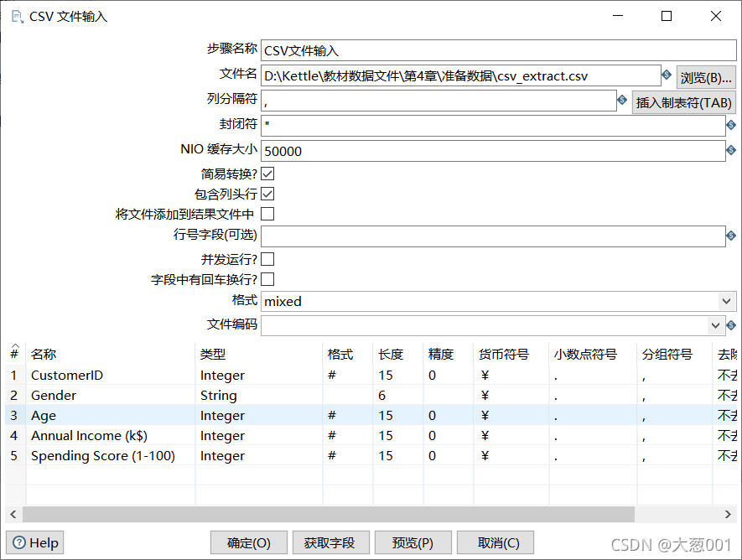
Task: Expand the 文件编码 dropdown list
Action: [717, 325]
